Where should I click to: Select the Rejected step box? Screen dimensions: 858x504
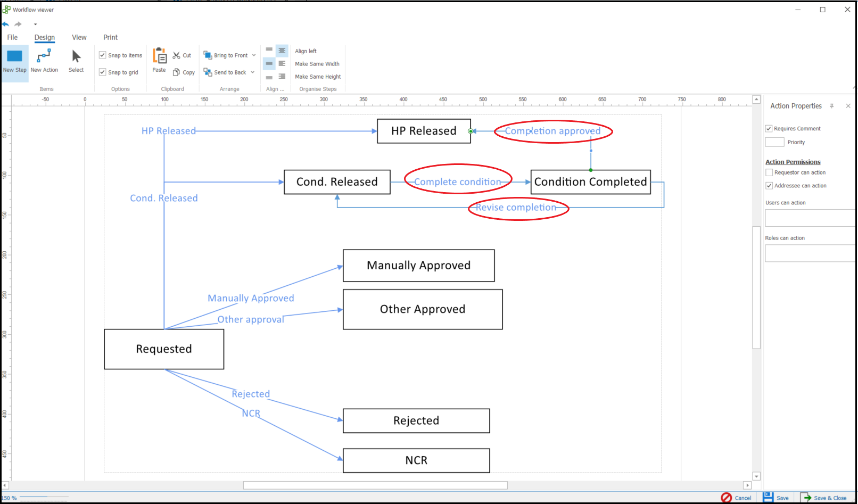(x=416, y=421)
